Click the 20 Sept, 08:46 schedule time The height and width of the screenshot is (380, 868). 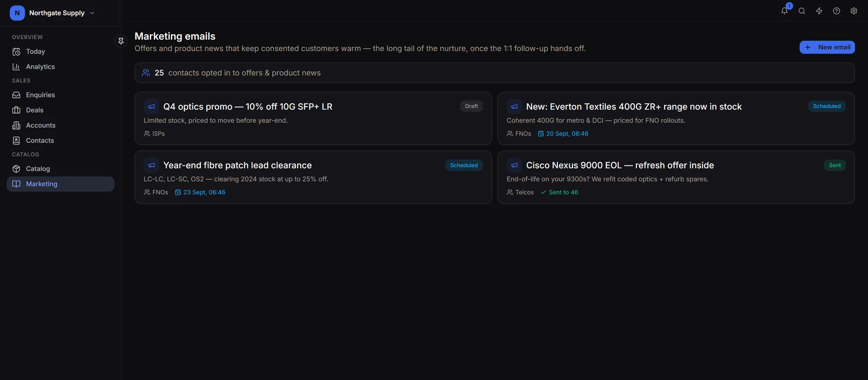[567, 134]
